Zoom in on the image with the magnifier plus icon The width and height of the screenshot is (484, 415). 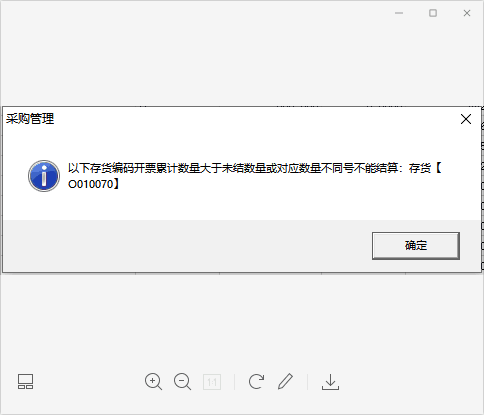coord(153,382)
